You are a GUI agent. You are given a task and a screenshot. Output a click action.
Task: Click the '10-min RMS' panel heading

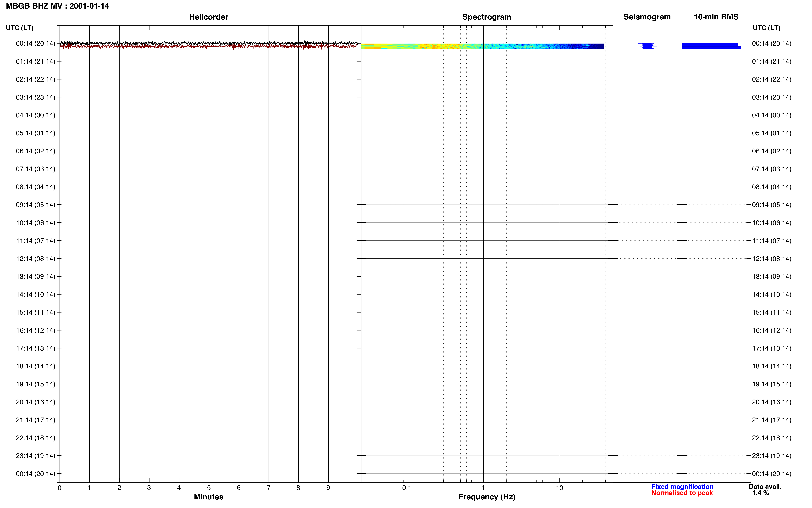716,17
